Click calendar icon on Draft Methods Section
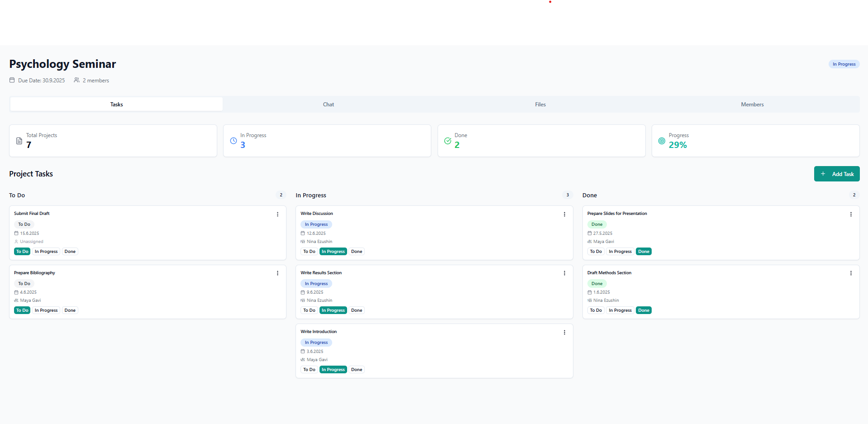 (590, 292)
